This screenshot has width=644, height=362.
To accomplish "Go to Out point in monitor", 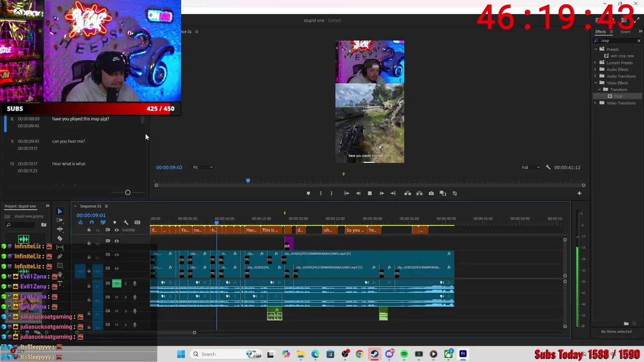I will (393, 193).
